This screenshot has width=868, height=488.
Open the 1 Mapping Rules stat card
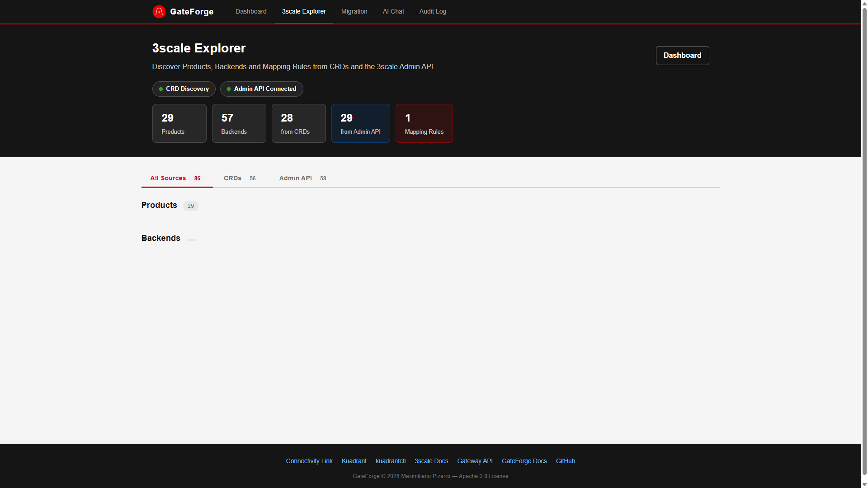pos(424,123)
